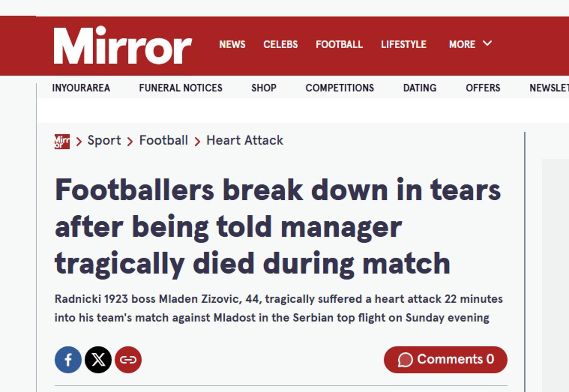Image resolution: width=569 pixels, height=392 pixels.
Task: Click the small Mirror breadcrumb home icon
Action: [62, 141]
